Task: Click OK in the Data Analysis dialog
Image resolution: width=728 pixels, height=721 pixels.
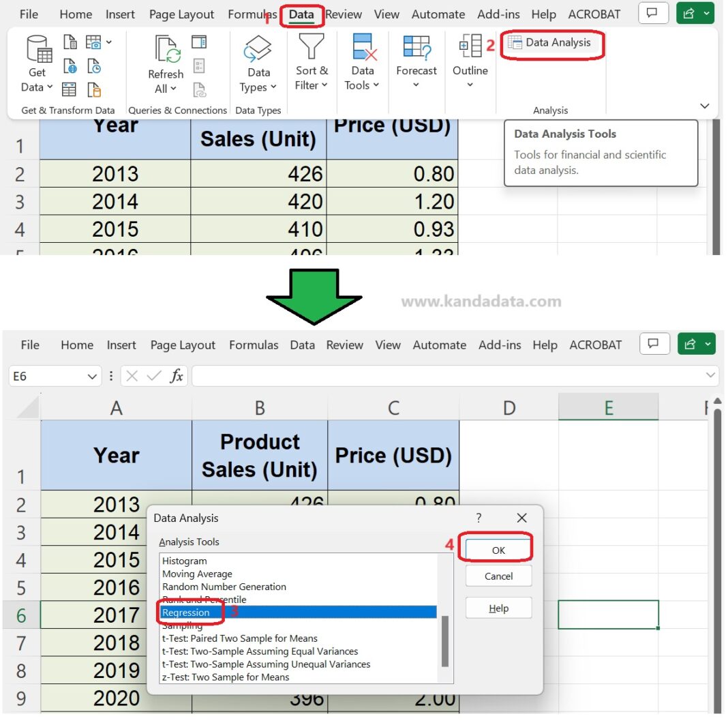Action: (x=497, y=548)
